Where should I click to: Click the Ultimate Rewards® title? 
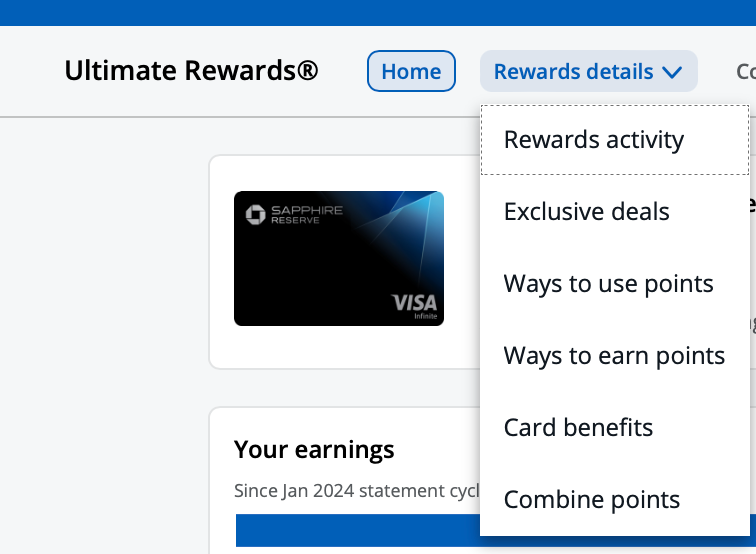click(x=191, y=72)
